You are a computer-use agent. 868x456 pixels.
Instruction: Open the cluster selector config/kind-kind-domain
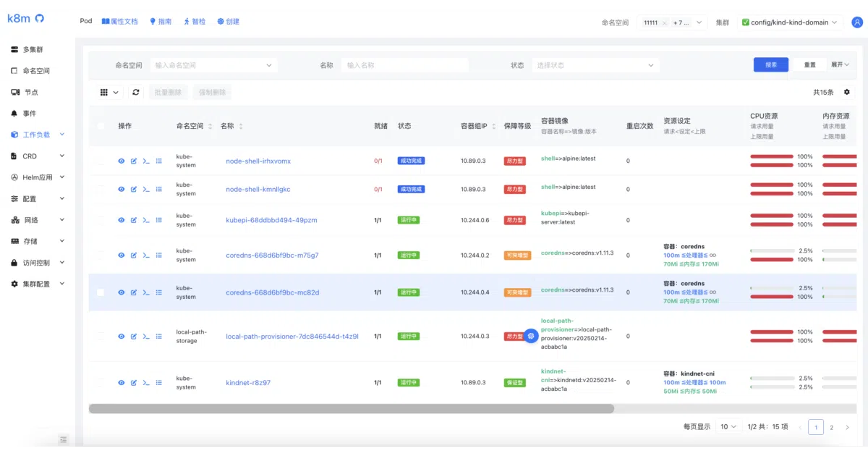790,22
